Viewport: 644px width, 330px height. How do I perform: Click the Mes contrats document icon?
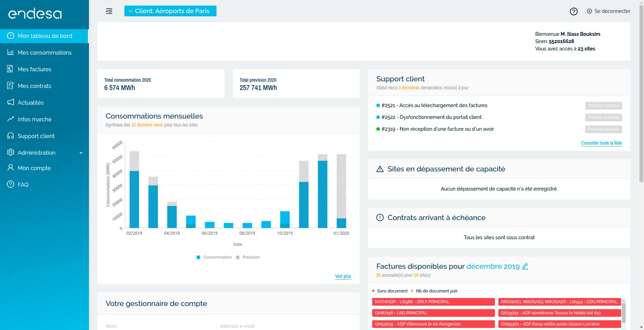(x=10, y=86)
